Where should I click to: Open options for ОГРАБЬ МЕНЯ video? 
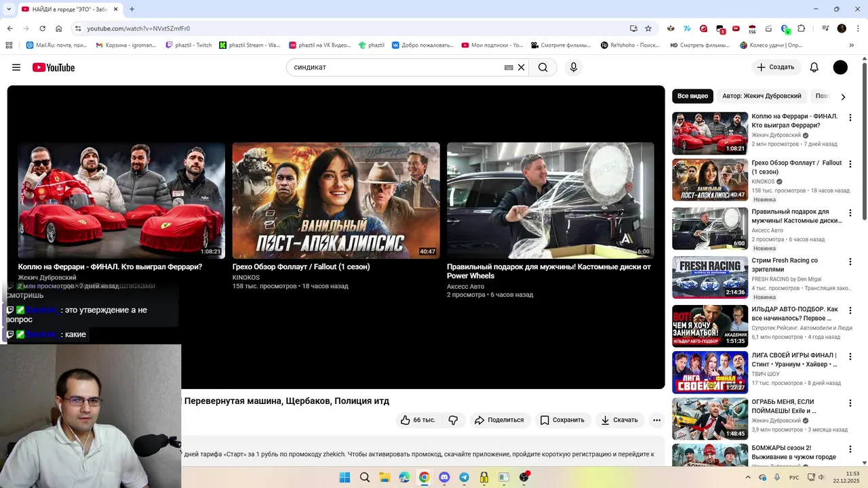850,403
